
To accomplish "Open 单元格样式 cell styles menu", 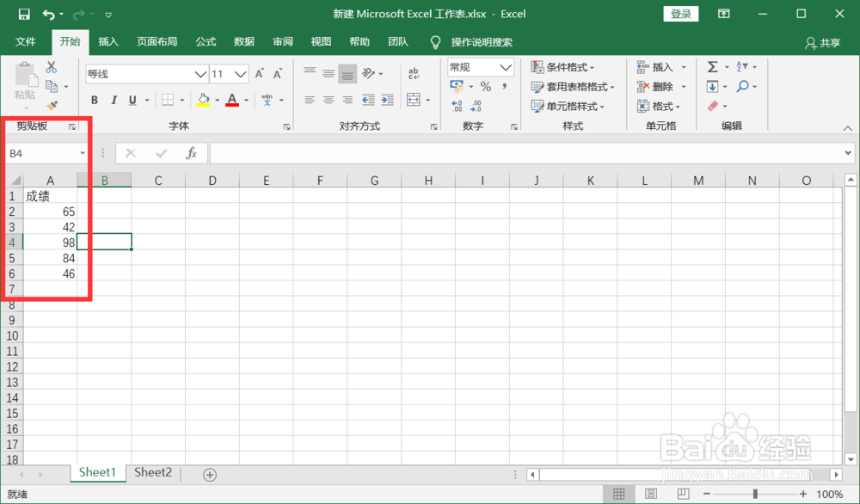I will coord(568,106).
